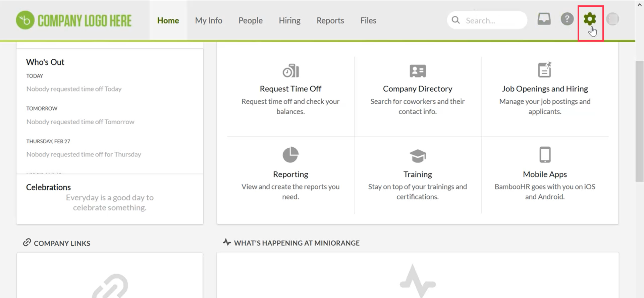Go to the Home tab
Viewport: 644px width, 298px height.
[168, 20]
